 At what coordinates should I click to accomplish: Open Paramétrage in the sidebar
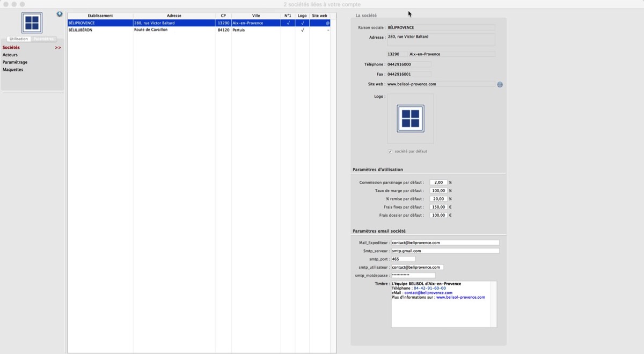[x=15, y=62]
